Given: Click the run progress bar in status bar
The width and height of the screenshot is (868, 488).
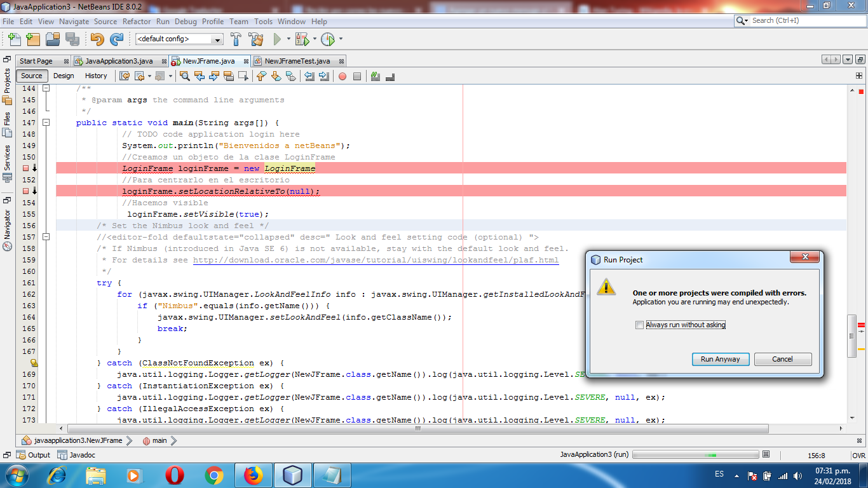Looking at the screenshot, I should click(x=696, y=455).
